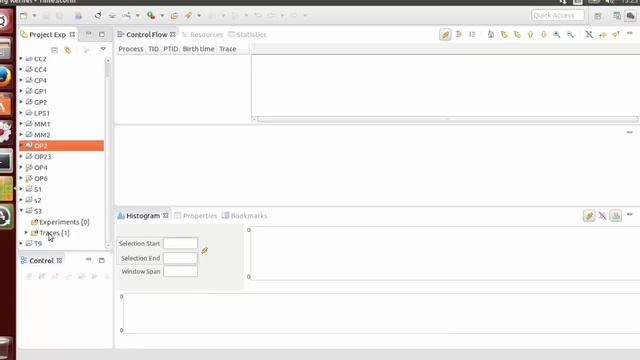This screenshot has width=640, height=360.
Task: Click the External Tools run icon
Action: (151, 16)
